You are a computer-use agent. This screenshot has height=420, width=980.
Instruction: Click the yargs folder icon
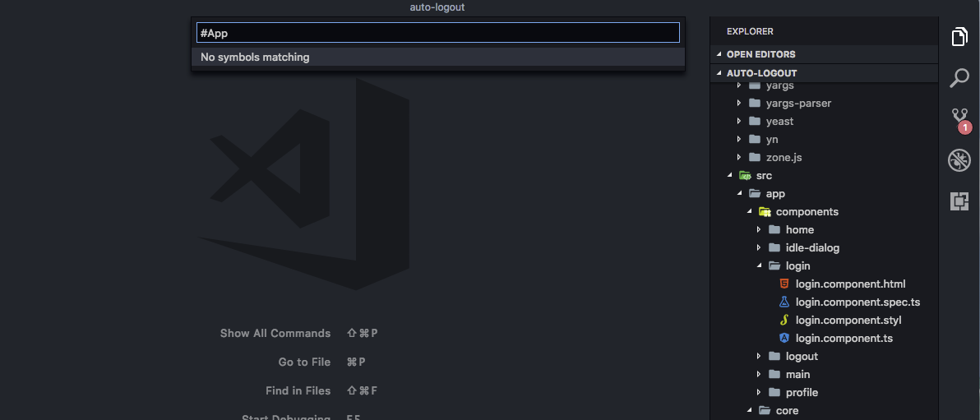tap(755, 85)
